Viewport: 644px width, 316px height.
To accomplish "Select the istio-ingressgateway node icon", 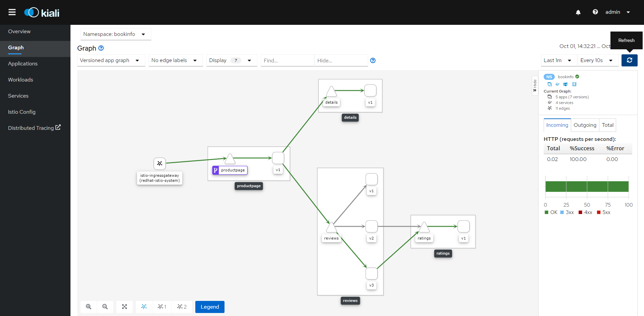I will point(160,163).
